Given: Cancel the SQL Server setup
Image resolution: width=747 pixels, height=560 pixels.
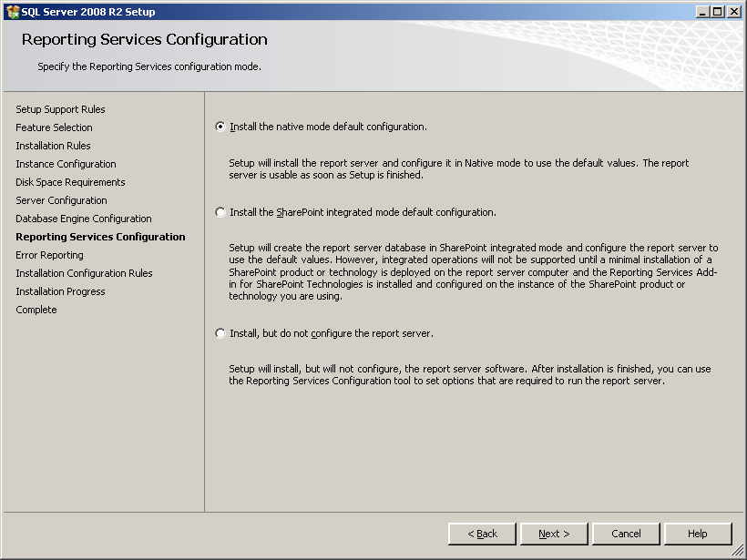Looking at the screenshot, I should tap(626, 534).
